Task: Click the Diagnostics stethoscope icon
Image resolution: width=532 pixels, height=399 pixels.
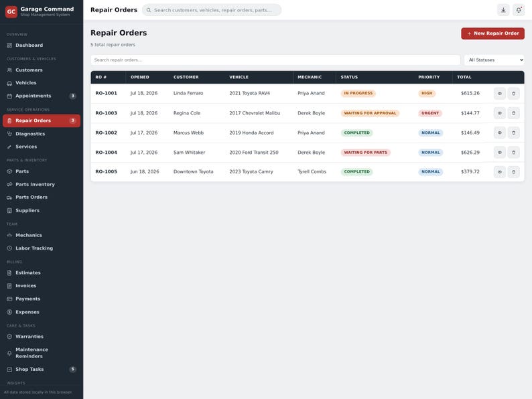Action: click(x=9, y=134)
